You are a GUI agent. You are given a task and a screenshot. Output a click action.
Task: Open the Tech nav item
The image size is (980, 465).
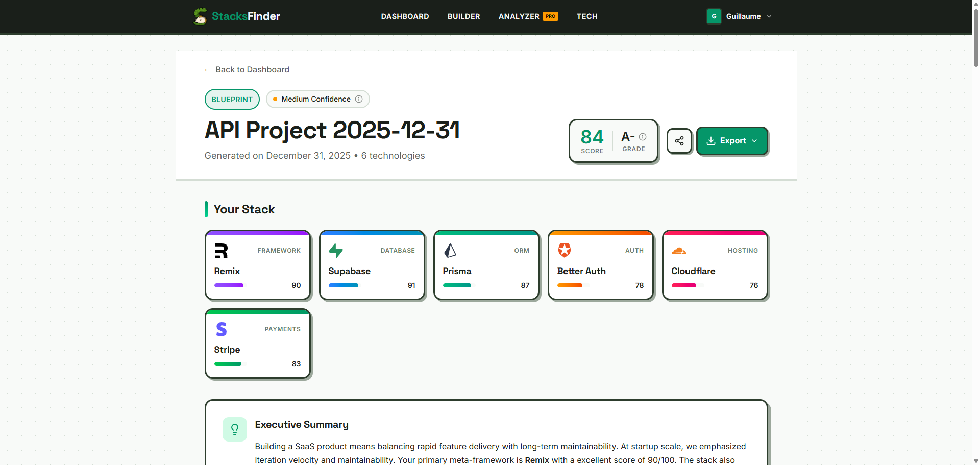(587, 16)
